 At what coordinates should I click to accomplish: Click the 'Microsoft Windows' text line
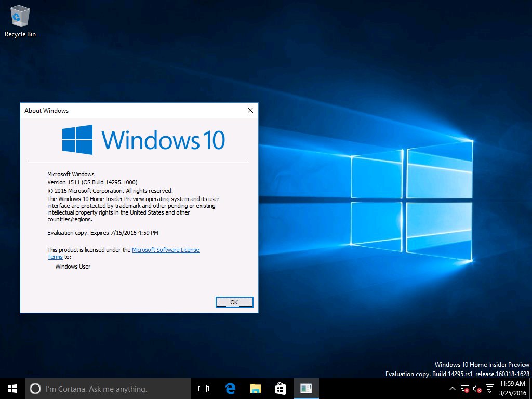pyautogui.click(x=71, y=174)
